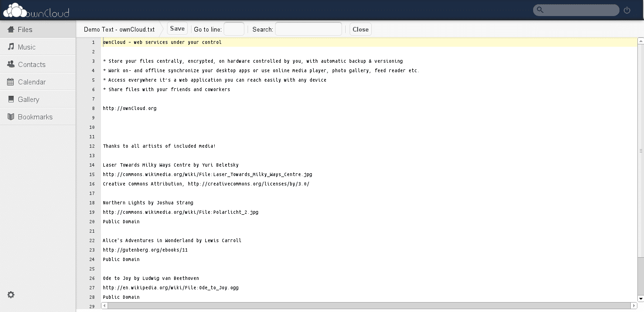Click the log out power icon

click(627, 10)
